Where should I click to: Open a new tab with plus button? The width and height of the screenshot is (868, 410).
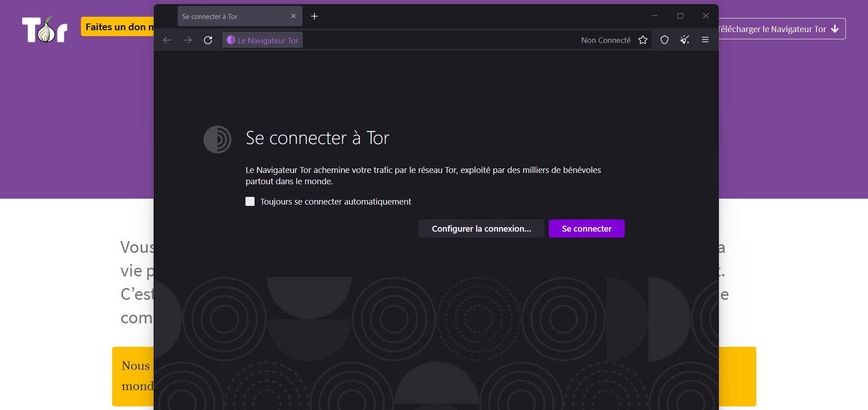315,16
